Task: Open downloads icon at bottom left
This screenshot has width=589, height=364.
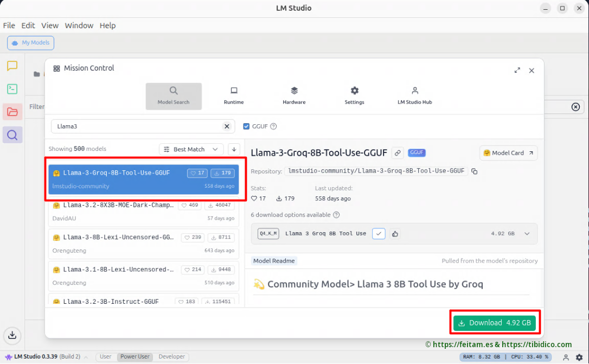Action: click(12, 335)
